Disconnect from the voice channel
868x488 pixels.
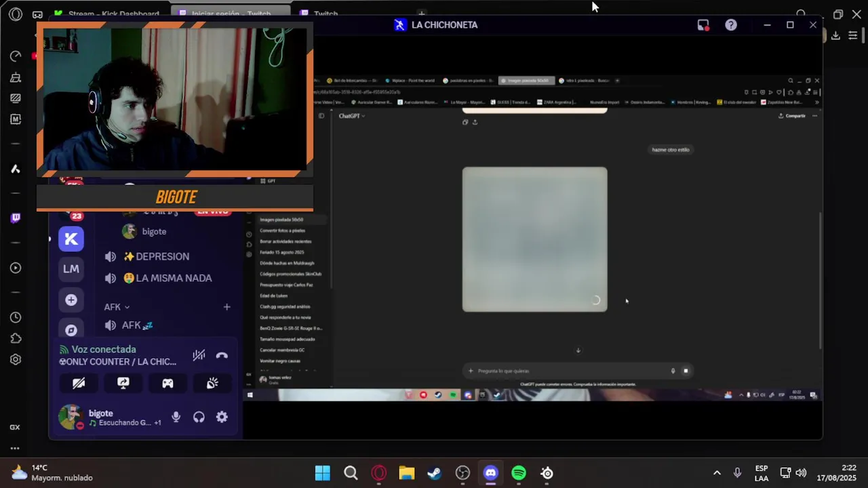coord(222,355)
